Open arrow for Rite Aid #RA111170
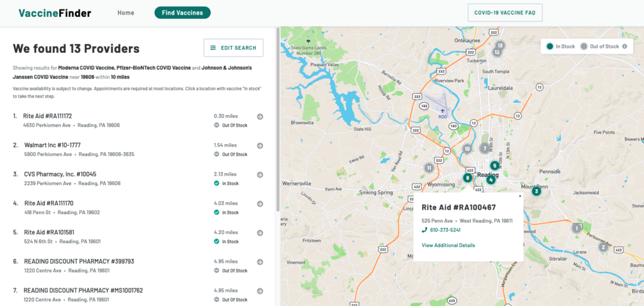This screenshot has width=644, height=306. 260,203
